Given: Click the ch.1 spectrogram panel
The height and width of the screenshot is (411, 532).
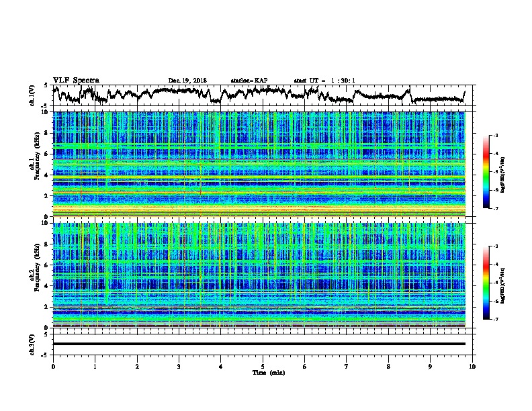Looking at the screenshot, I should click(x=259, y=164).
